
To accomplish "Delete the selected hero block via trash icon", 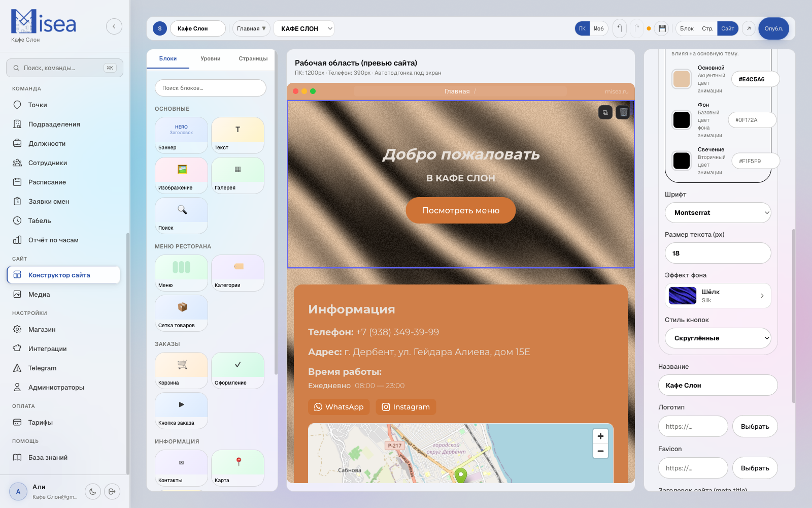I will (623, 112).
